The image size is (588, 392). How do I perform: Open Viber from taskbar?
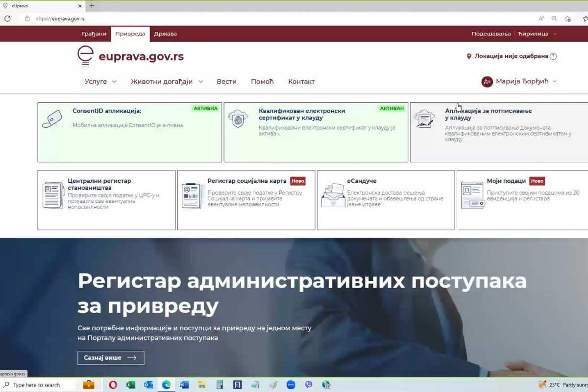pyautogui.click(x=309, y=385)
